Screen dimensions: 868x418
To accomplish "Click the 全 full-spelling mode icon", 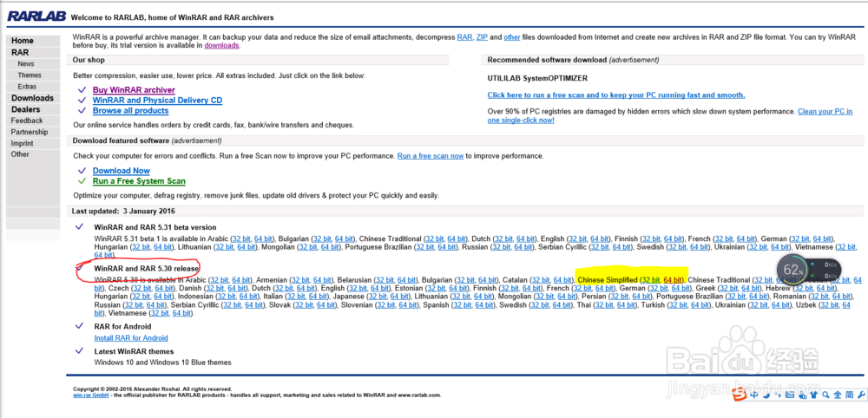I will (x=838, y=395).
